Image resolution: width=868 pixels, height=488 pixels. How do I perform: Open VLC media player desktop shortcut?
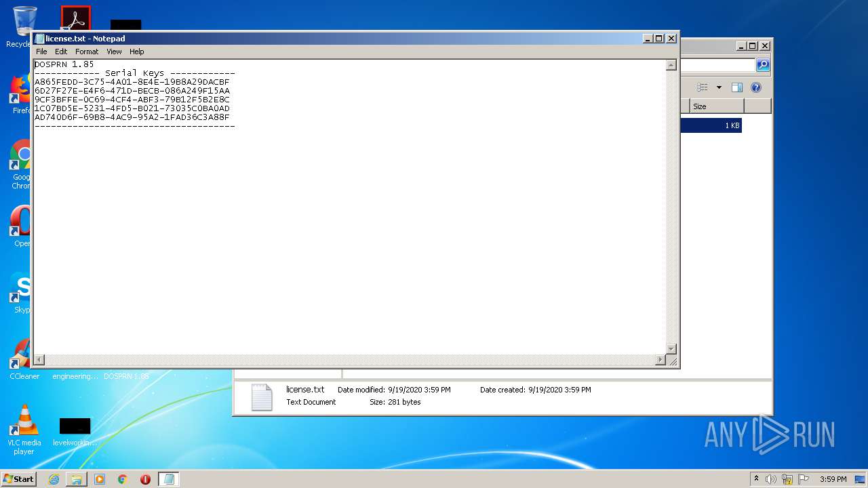(x=24, y=430)
